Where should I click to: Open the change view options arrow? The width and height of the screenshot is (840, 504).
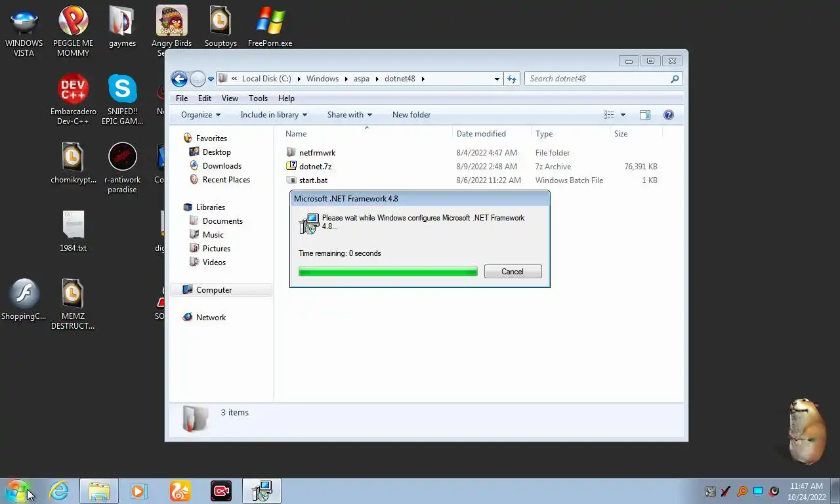[x=623, y=115]
